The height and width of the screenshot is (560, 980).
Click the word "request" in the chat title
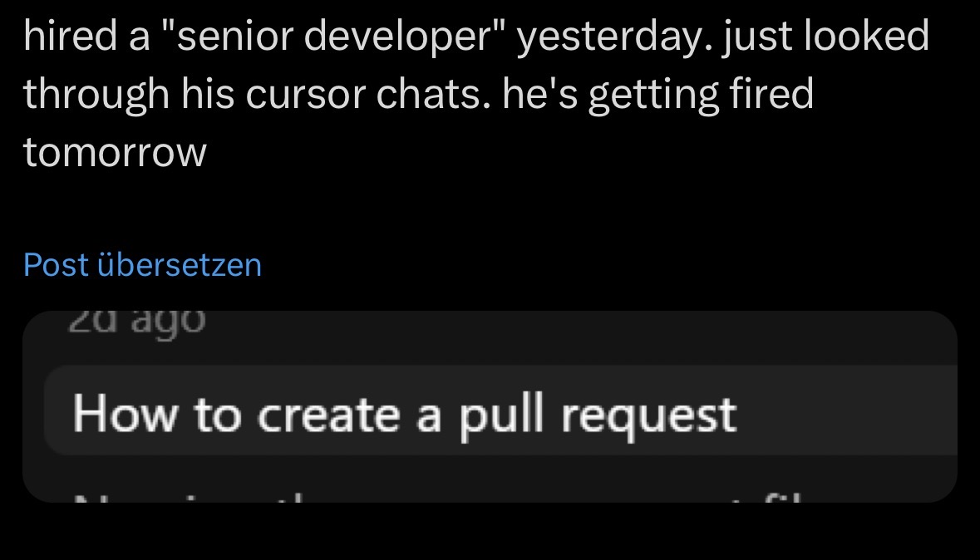(648, 413)
